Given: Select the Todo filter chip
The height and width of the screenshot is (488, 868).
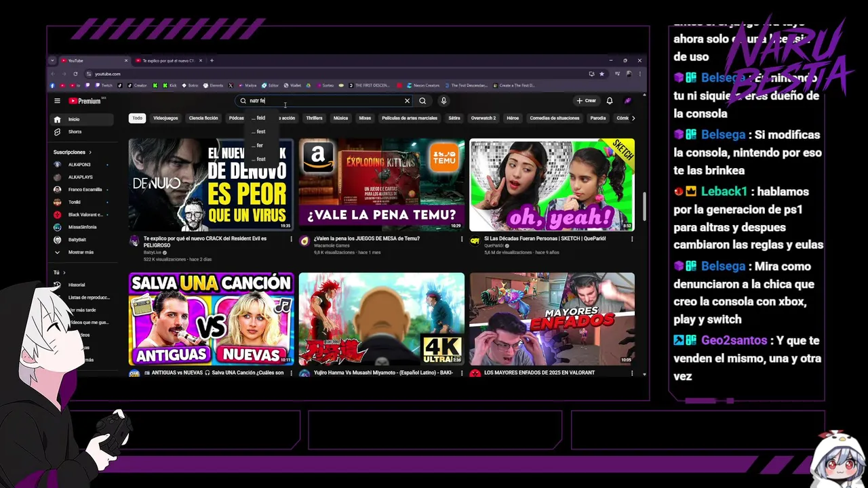Looking at the screenshot, I should click(x=138, y=118).
